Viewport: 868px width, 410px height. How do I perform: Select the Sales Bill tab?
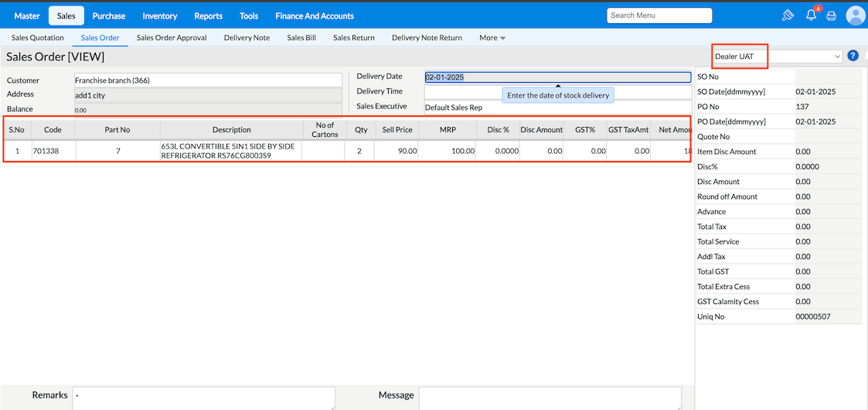click(x=301, y=38)
